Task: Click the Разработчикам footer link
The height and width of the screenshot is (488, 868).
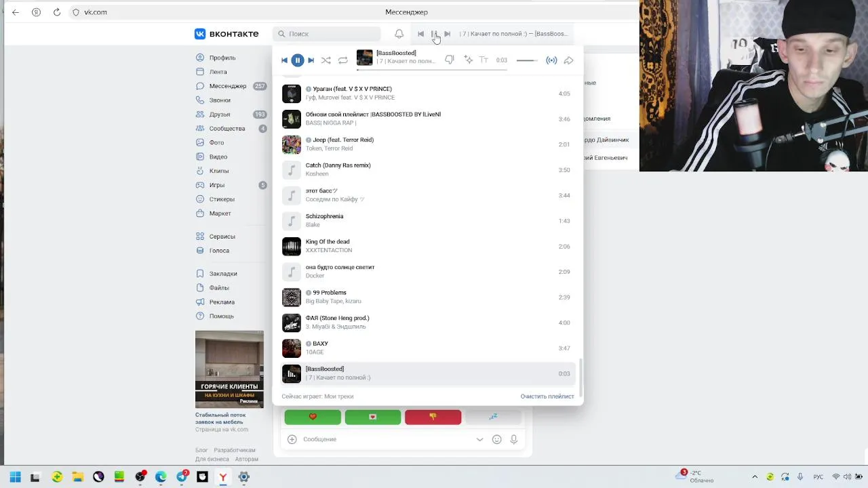Action: point(235,450)
